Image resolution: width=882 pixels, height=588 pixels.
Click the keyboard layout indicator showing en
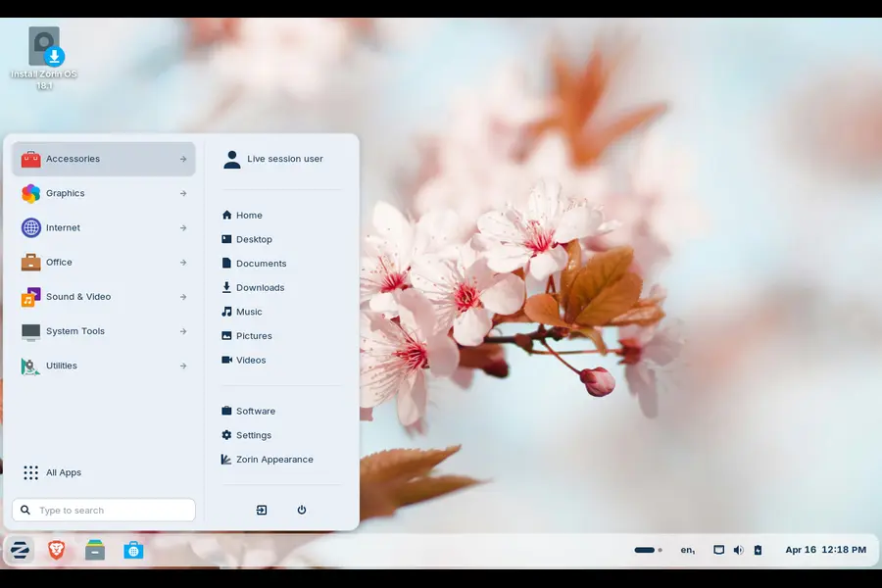pos(687,550)
